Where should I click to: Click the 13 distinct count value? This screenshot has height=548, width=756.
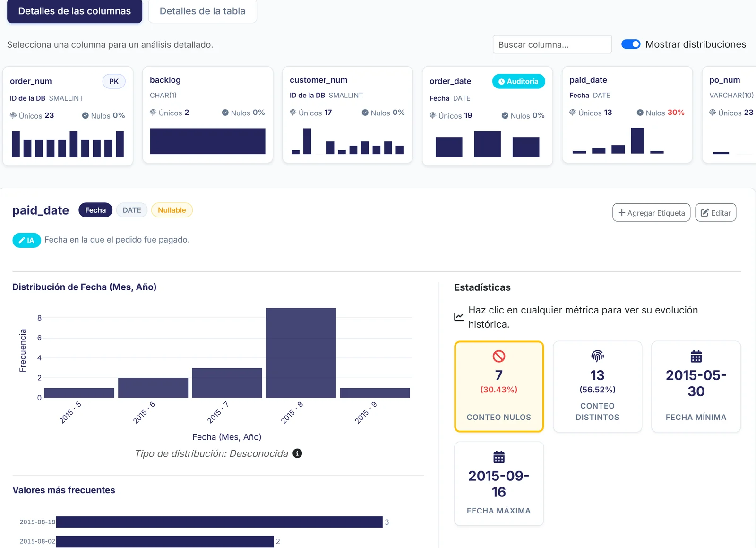point(598,375)
